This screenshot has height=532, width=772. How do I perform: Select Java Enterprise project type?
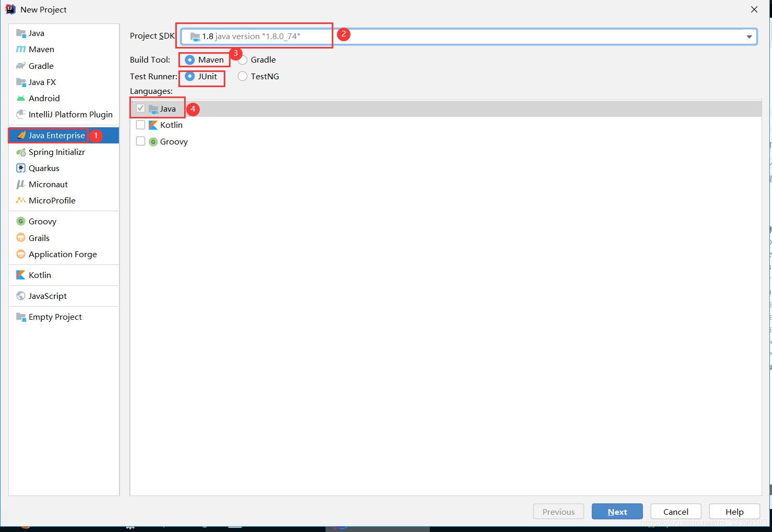pos(64,135)
